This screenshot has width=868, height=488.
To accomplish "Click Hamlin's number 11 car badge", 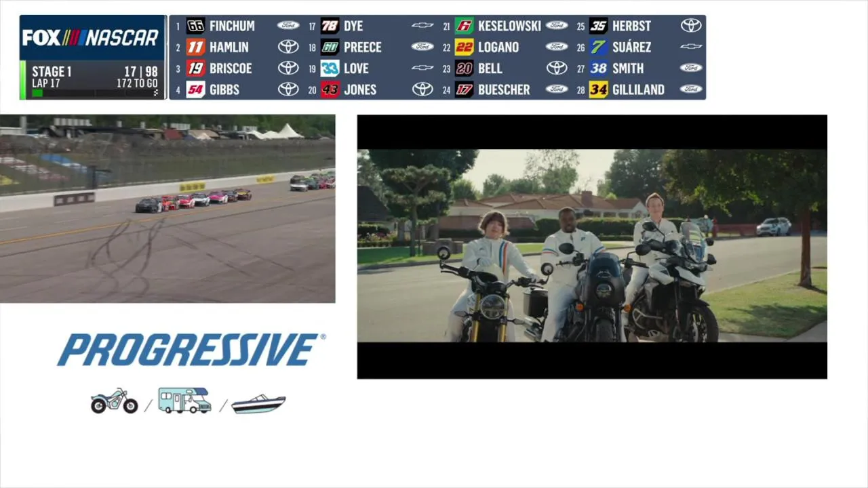I will click(x=195, y=47).
